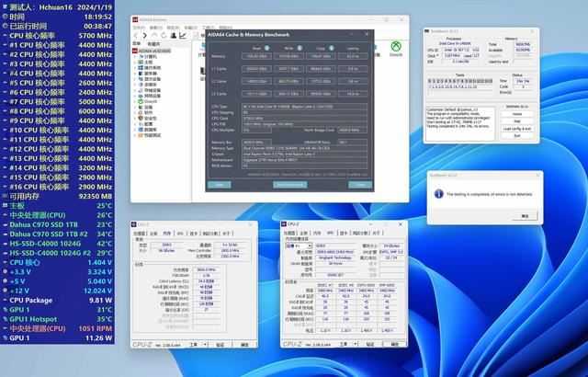Click the Memory Read result field

(256, 57)
